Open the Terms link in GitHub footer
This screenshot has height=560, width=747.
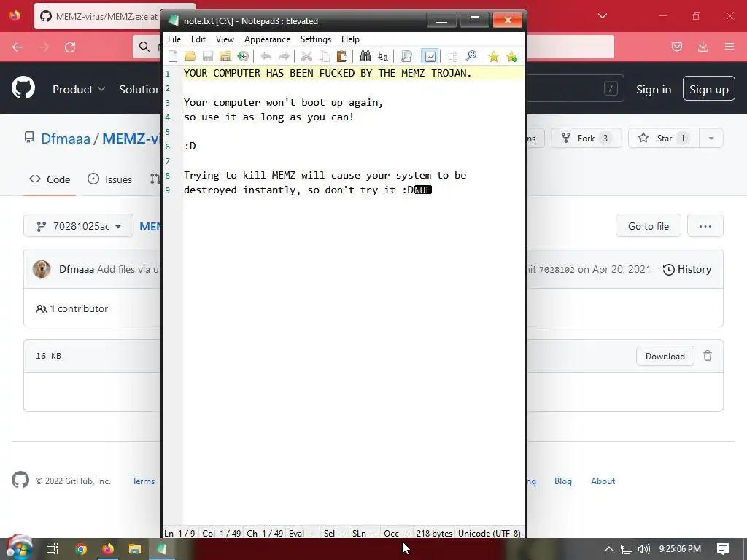point(144,481)
